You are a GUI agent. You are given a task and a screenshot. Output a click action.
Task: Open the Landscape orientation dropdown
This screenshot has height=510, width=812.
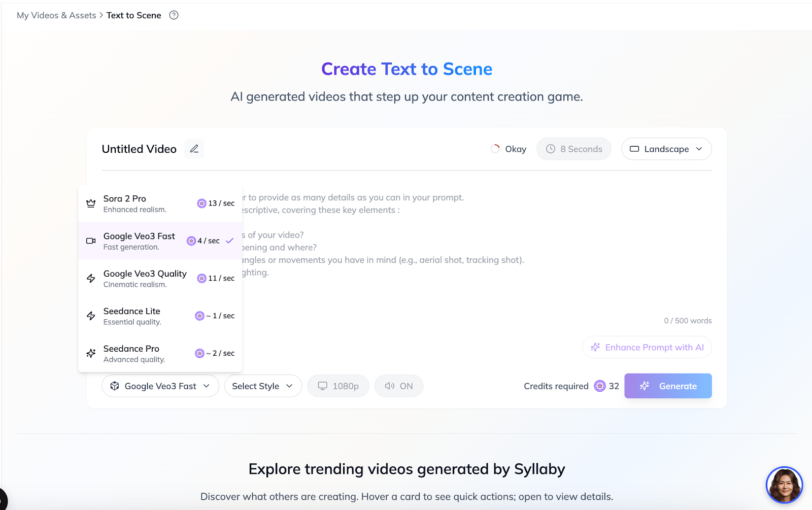coord(666,149)
